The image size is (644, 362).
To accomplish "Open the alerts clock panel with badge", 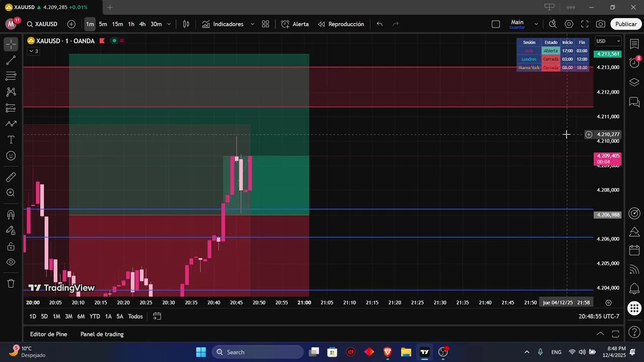I will [x=634, y=63].
